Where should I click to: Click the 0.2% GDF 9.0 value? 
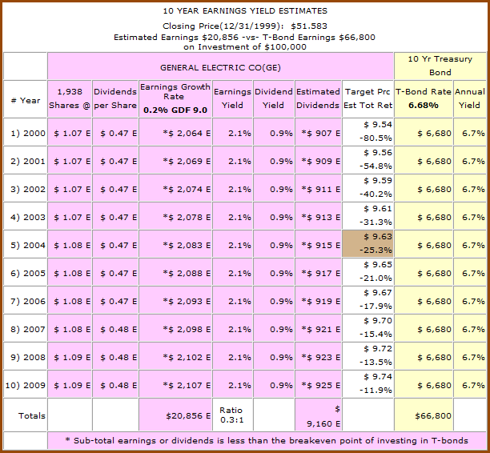tap(175, 110)
